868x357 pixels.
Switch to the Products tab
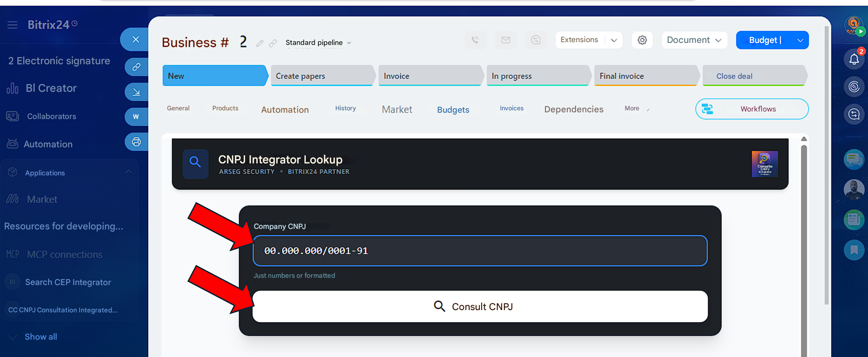click(x=225, y=108)
